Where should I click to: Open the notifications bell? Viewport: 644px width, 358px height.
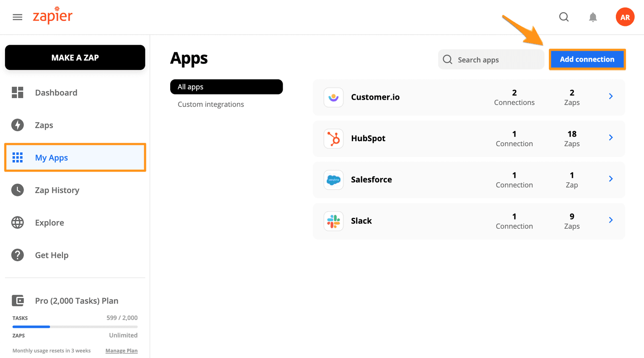pos(593,17)
